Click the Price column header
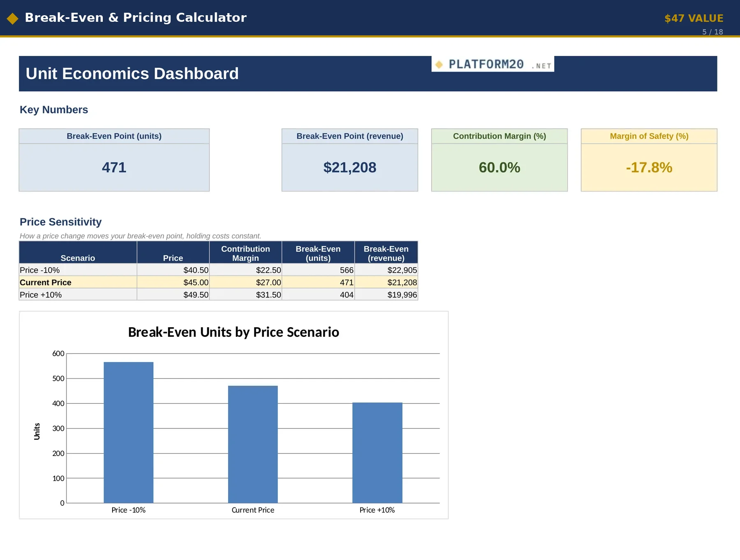Viewport: 740px width, 560px height. tap(173, 252)
